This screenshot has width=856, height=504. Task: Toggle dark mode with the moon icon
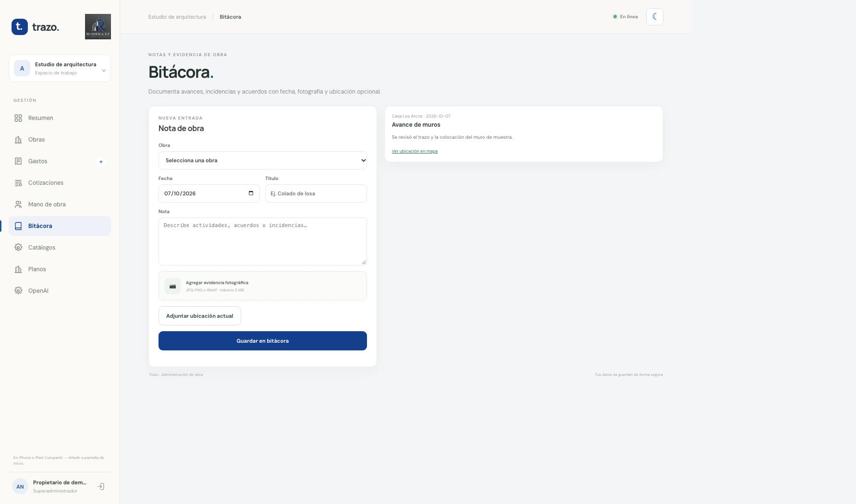pos(654,17)
